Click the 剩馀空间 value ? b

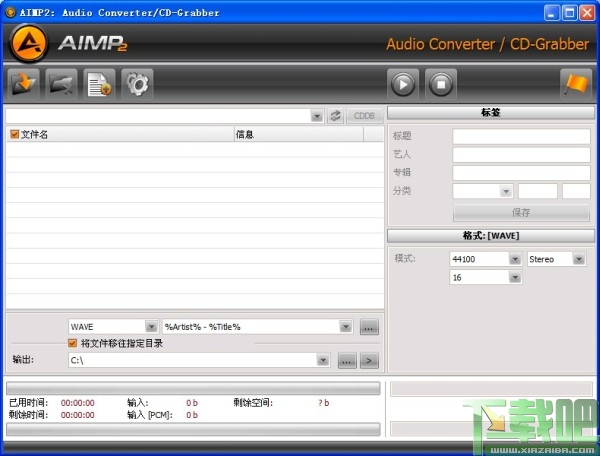tap(324, 403)
